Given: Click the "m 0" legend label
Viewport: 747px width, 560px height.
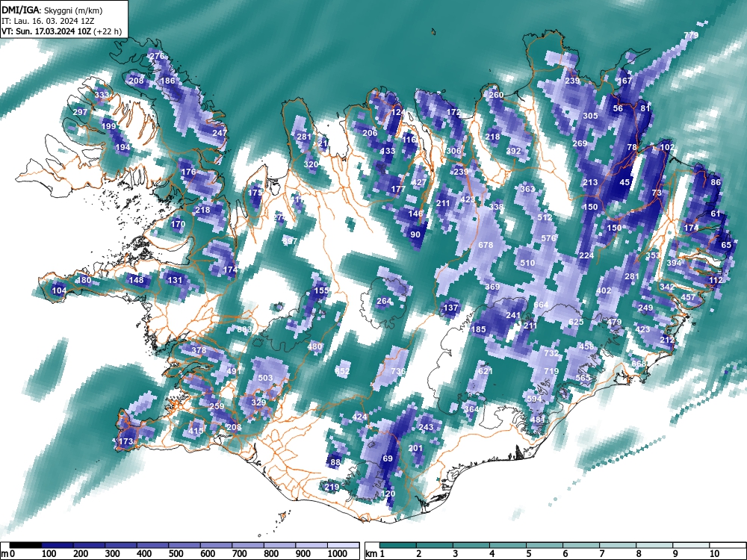Looking at the screenshot, I should (x=7, y=554).
